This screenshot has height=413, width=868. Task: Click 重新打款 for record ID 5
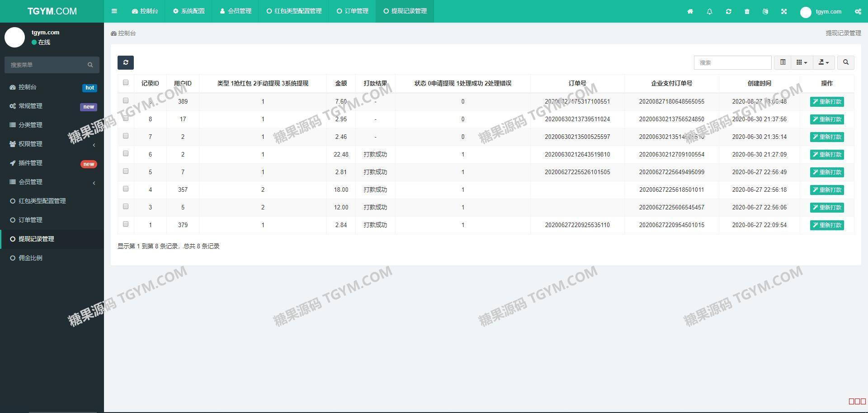click(x=827, y=172)
